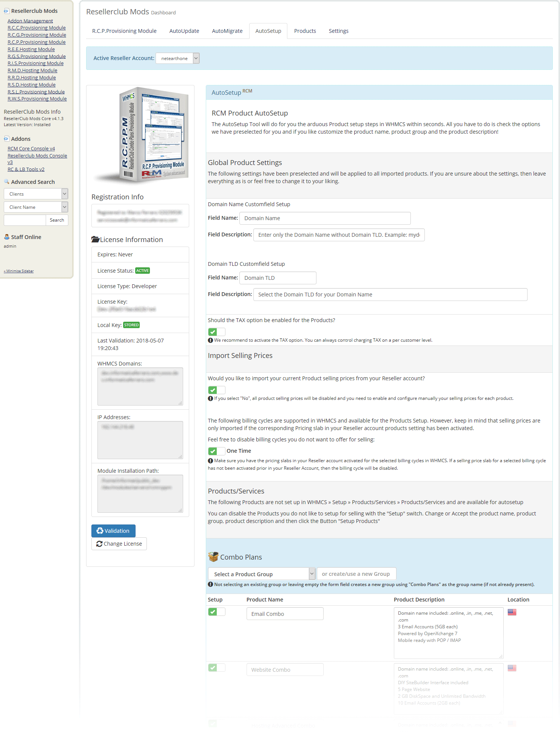Click the IP Addresses text area
Image resolution: width=560 pixels, height=745 pixels.
click(x=140, y=440)
